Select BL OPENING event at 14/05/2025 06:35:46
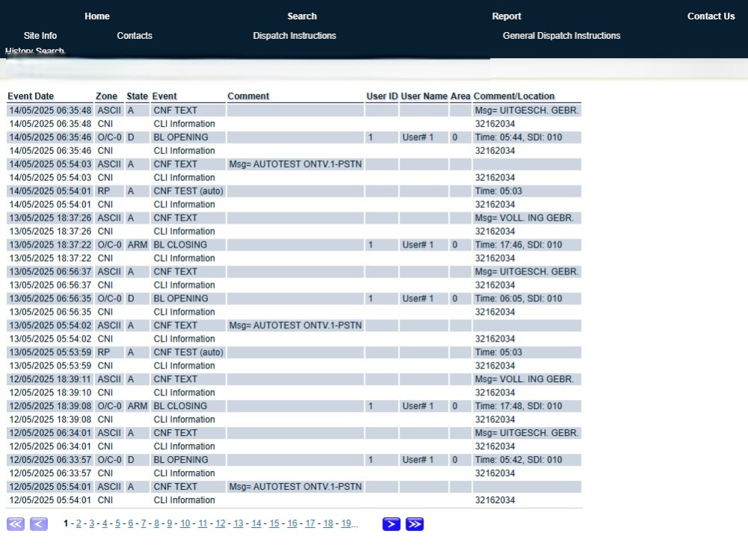Screen dimensions: 748x560 [x=181, y=138]
